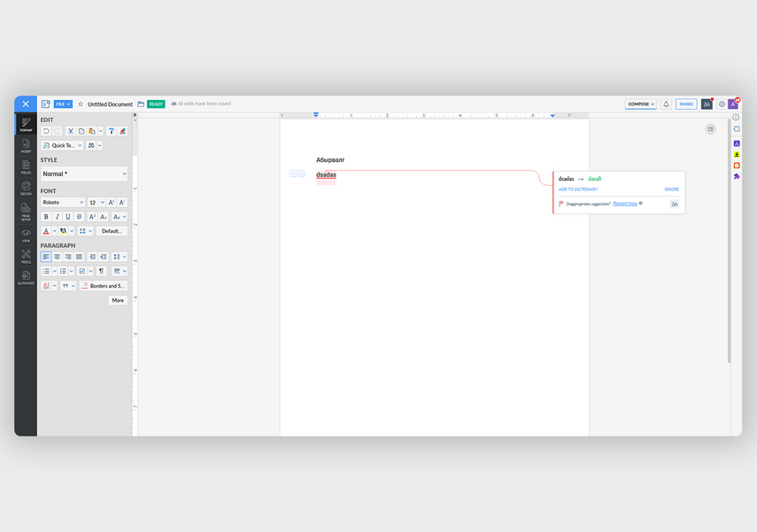Decrease font size with the A- icon
Image resolution: width=757 pixels, height=532 pixels.
[122, 203]
